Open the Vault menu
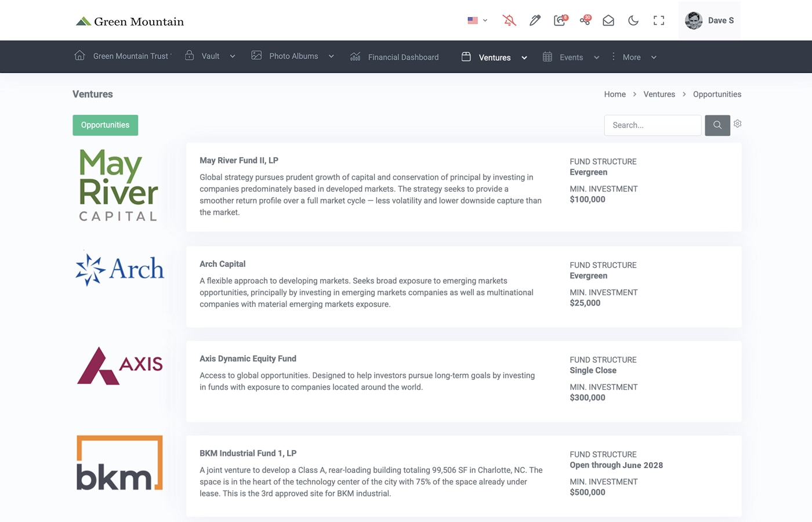This screenshot has height=522, width=812. coord(210,56)
